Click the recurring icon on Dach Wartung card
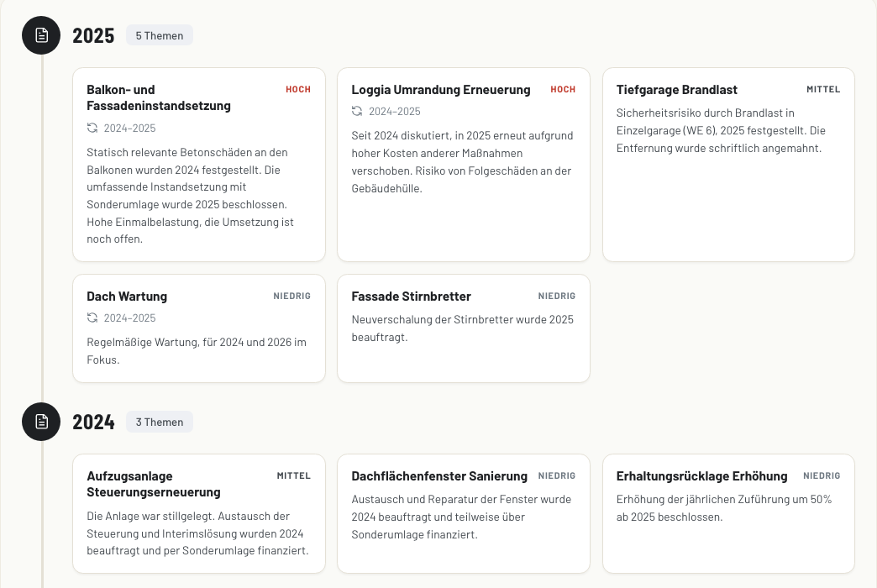Screen dimensions: 877x588 (x=92, y=318)
